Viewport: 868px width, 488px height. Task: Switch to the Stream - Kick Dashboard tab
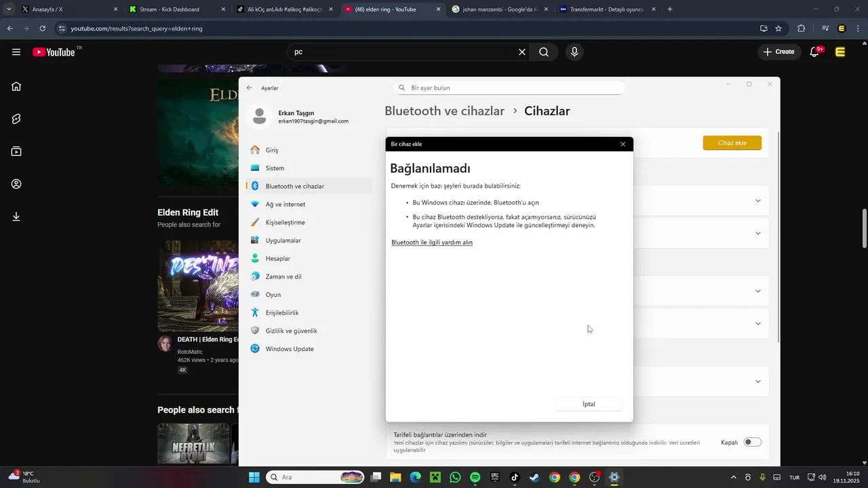(176, 9)
